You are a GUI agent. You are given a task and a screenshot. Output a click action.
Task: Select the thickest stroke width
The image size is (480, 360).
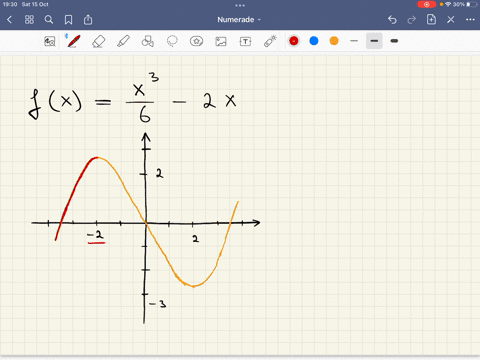394,41
